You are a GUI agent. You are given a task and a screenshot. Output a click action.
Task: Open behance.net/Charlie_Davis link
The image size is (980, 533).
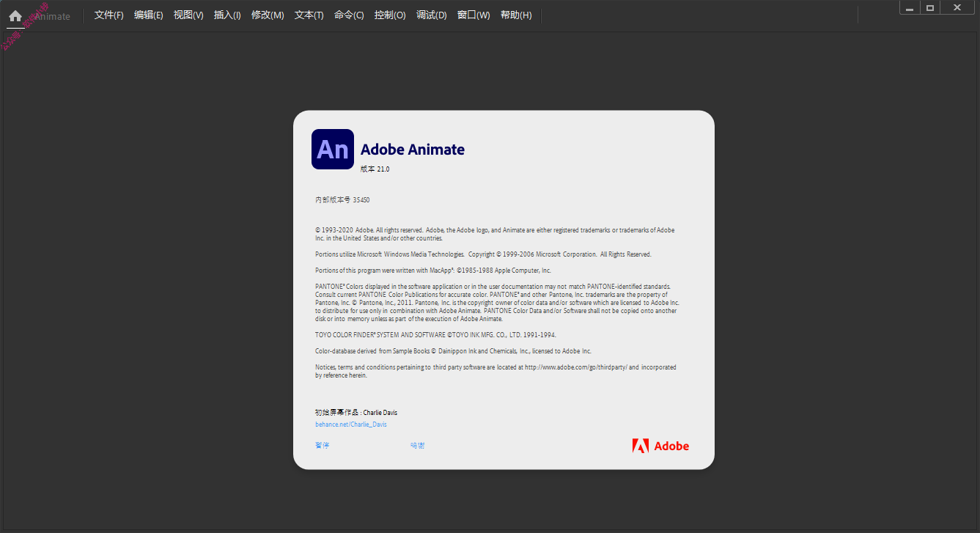click(351, 424)
